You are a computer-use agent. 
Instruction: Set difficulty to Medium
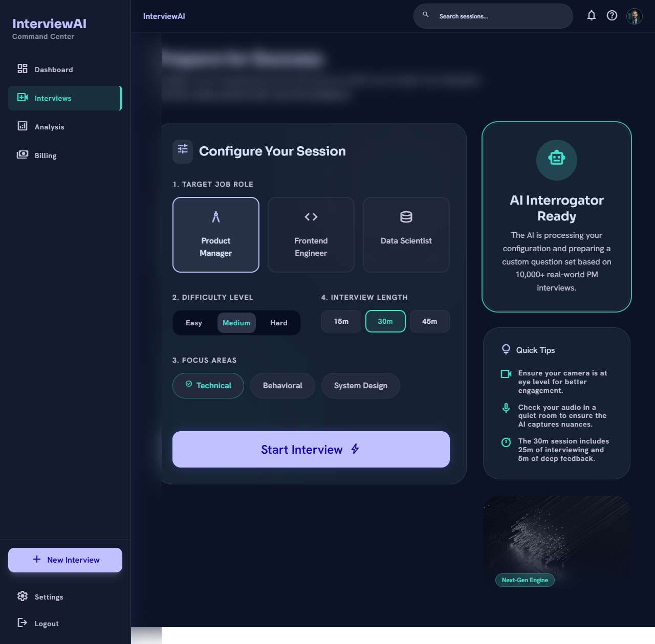click(x=236, y=323)
